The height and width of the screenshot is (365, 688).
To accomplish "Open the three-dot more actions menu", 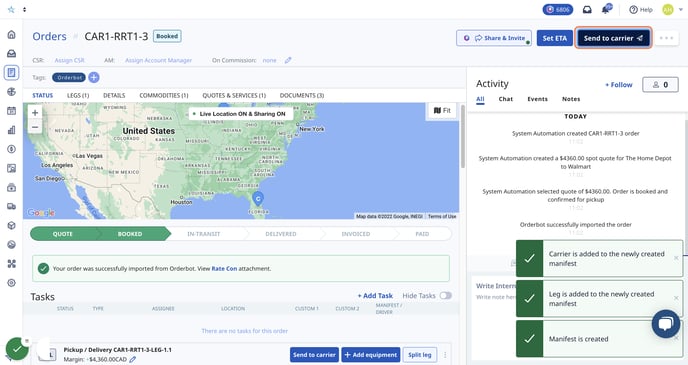I will 666,38.
